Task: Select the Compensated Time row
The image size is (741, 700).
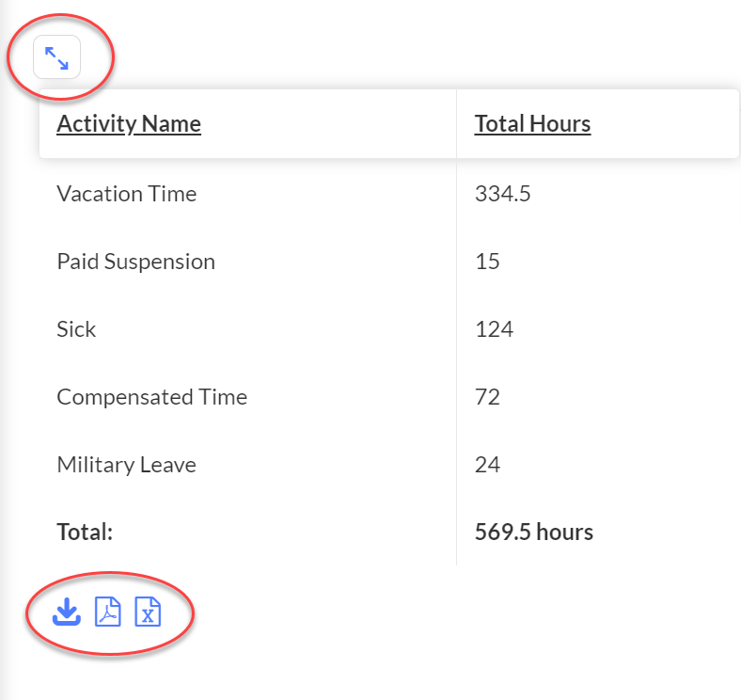Action: (x=389, y=397)
